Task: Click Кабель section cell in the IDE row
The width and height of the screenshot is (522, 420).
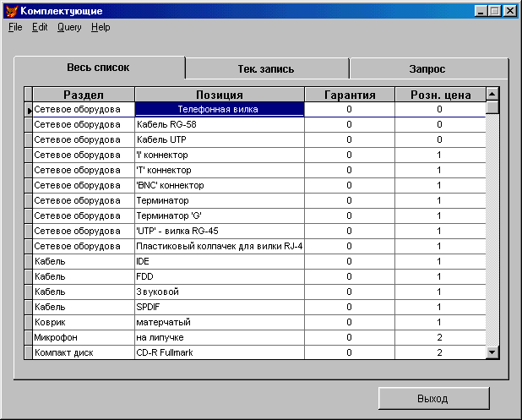Action: [84, 261]
